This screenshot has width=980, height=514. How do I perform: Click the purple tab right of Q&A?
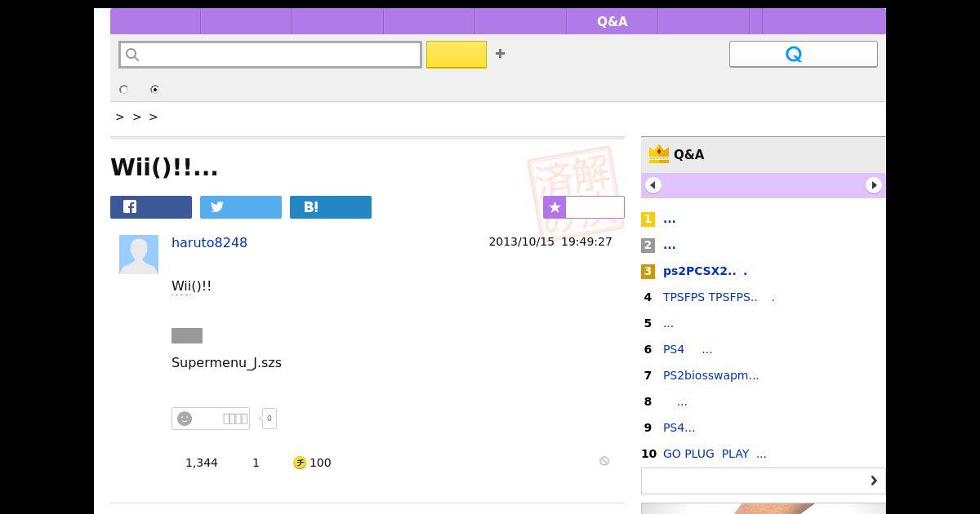[703, 21]
